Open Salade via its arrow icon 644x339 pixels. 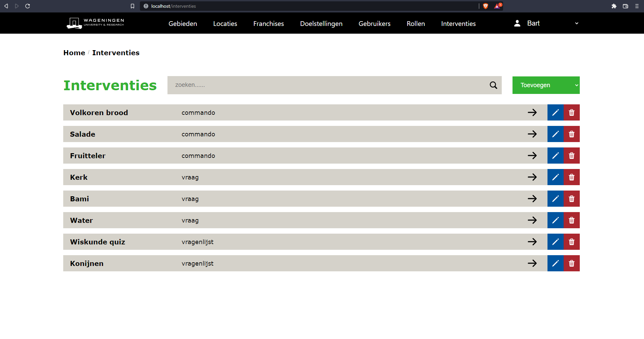pos(532,134)
